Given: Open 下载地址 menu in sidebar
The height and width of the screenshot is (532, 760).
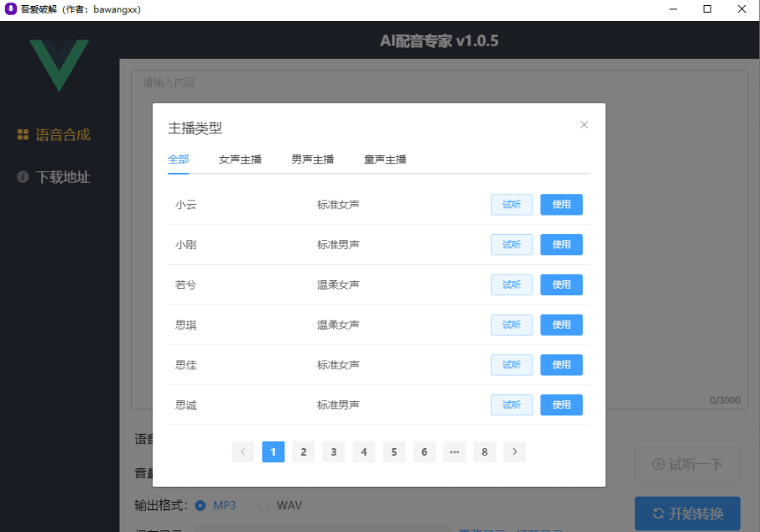Looking at the screenshot, I should tap(62, 177).
